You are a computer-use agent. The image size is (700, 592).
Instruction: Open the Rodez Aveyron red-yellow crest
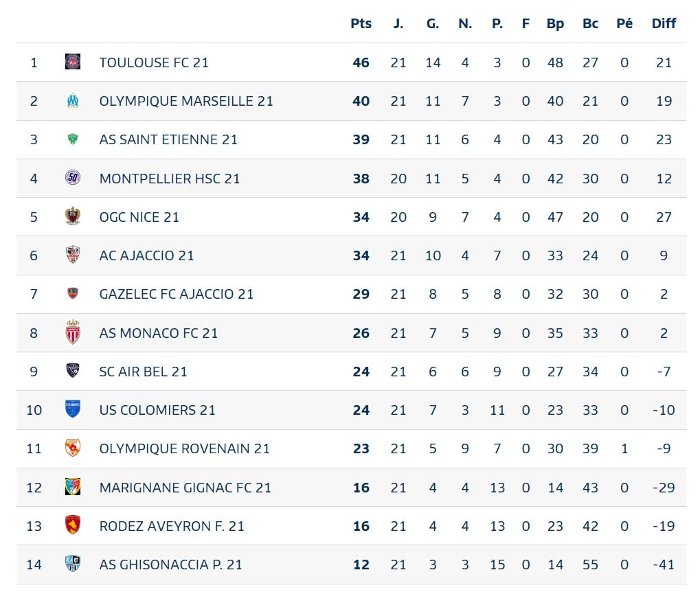(x=73, y=525)
